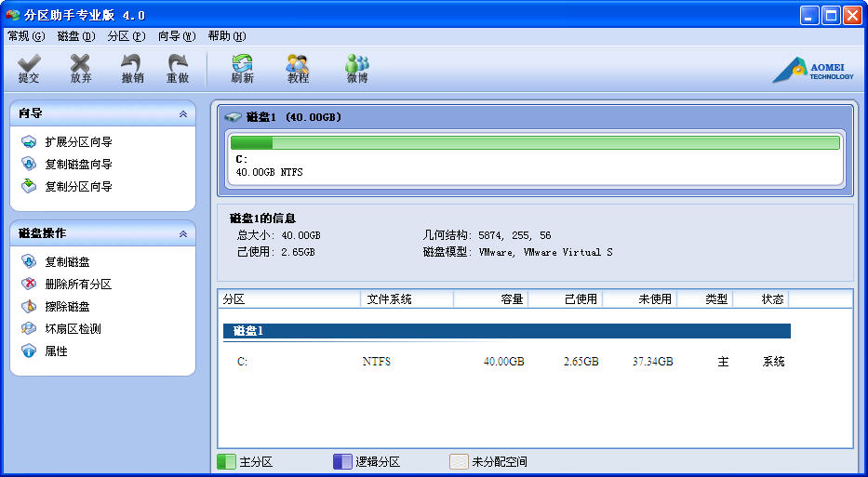Click the 提交 (Apply) toolbar icon
The width and height of the screenshot is (868, 477).
click(x=29, y=69)
